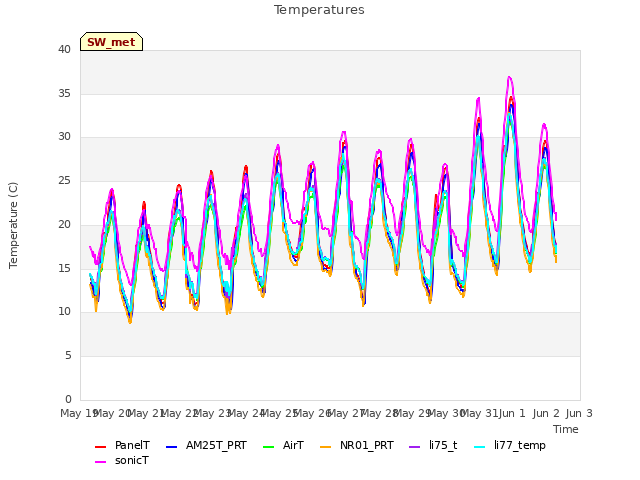Click the red PanelT legend swatch
Image resolution: width=640 pixels, height=480 pixels.
tap(100, 447)
